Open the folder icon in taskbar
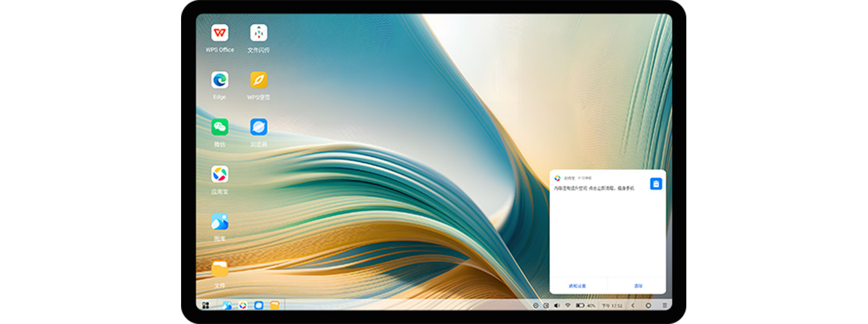This screenshot has height=324, width=868. [x=275, y=305]
